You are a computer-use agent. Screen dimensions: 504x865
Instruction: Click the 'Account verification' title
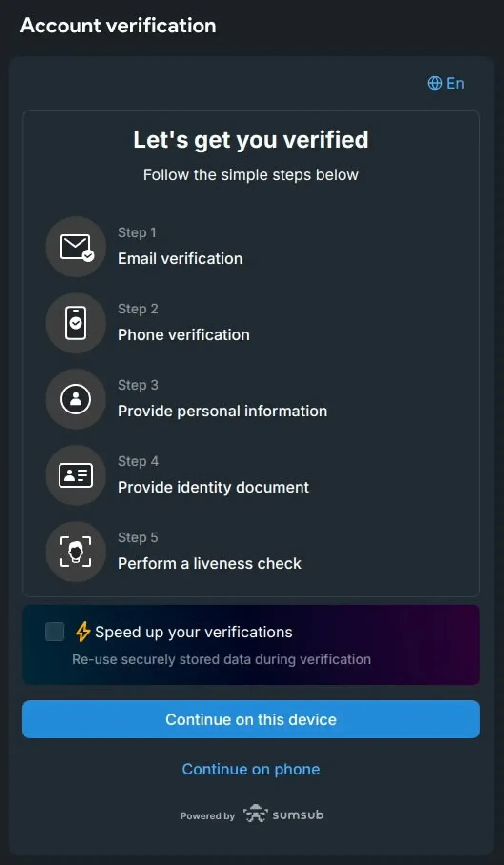pyautogui.click(x=119, y=26)
